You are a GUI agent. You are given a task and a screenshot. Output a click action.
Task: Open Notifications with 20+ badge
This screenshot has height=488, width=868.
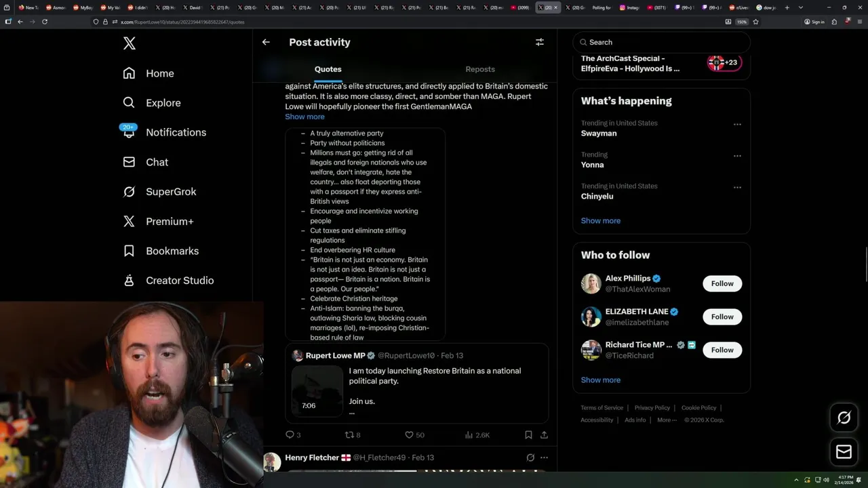tap(164, 132)
